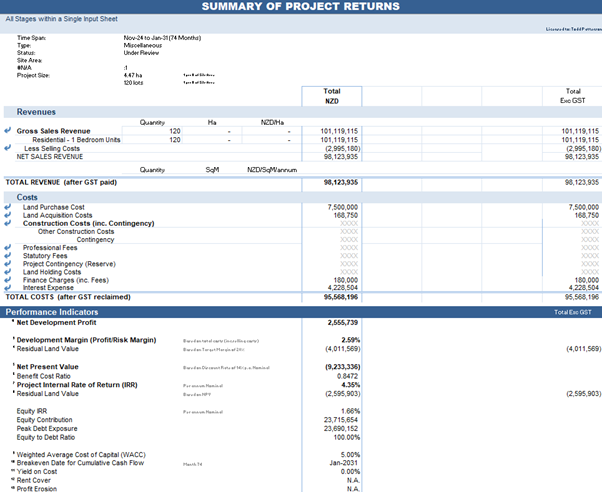Click Gross Sales Revenue quantity cell 120
The image size is (602, 492).
click(x=175, y=131)
